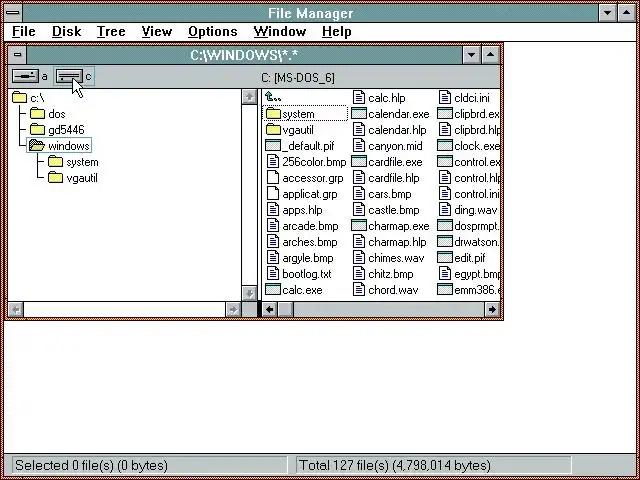Click the calendar.exe program icon
640x480 pixels.
coord(359,114)
